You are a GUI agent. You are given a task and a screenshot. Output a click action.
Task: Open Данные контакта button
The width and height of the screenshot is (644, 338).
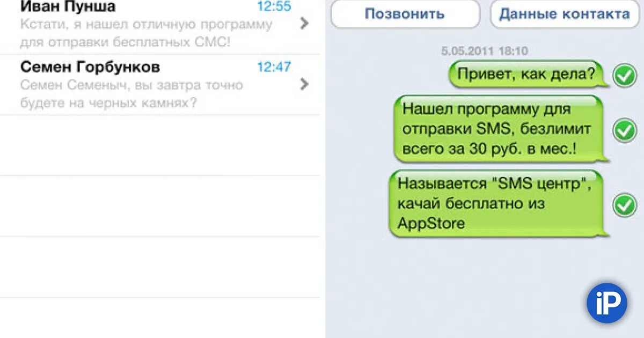[564, 14]
